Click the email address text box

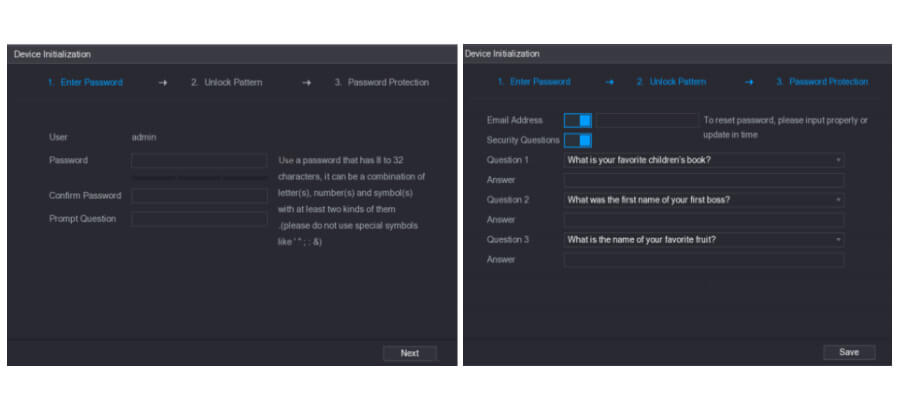click(647, 120)
